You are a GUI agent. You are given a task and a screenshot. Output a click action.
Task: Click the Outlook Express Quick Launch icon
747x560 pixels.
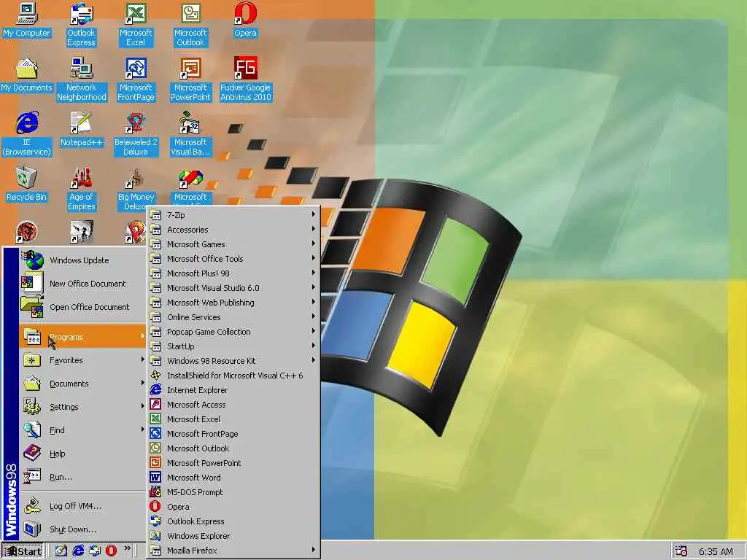[95, 551]
